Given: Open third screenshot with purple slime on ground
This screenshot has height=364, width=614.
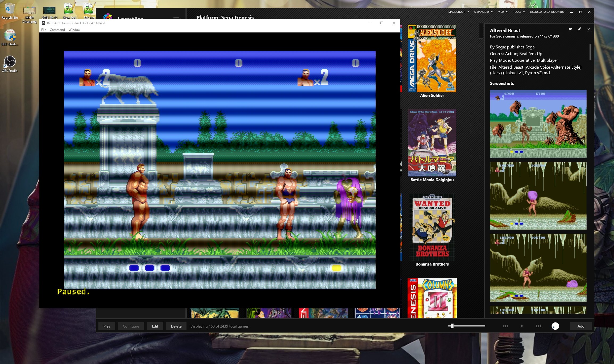Looking at the screenshot, I should coord(538,268).
